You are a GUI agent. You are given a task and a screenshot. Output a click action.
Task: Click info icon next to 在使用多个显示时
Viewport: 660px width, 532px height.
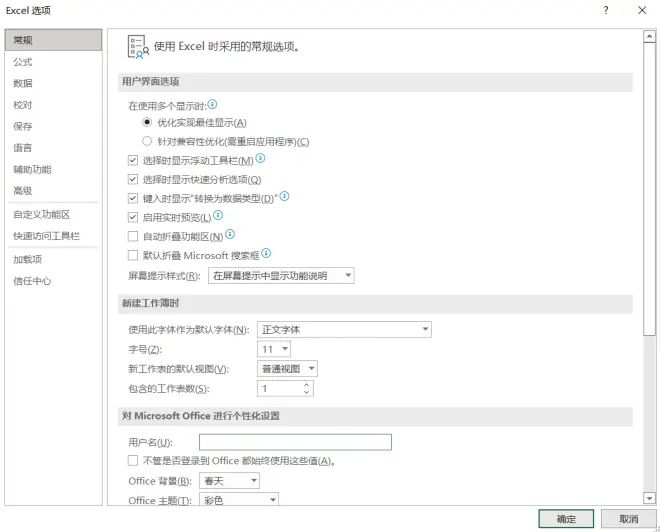(x=213, y=104)
